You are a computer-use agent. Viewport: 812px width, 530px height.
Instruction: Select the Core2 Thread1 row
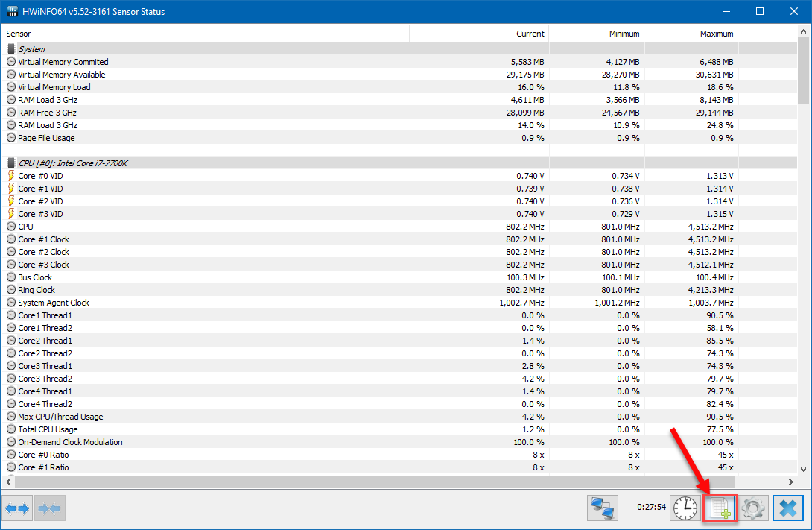click(x=399, y=341)
